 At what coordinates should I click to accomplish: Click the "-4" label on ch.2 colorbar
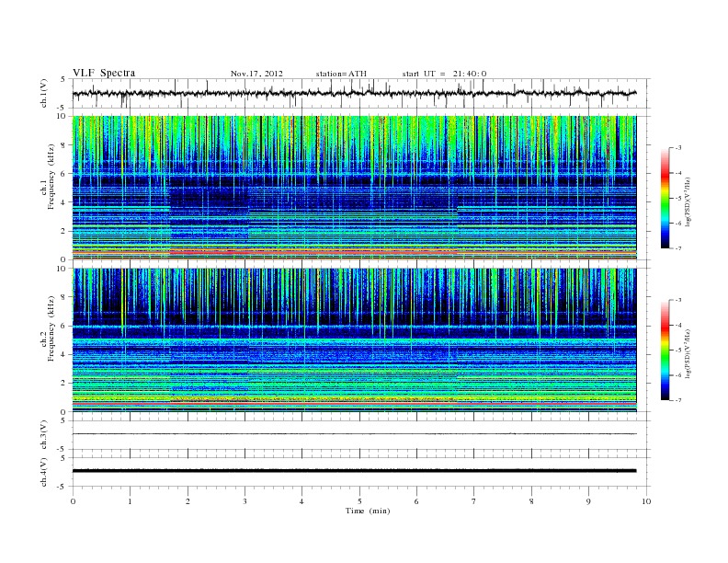(678, 325)
